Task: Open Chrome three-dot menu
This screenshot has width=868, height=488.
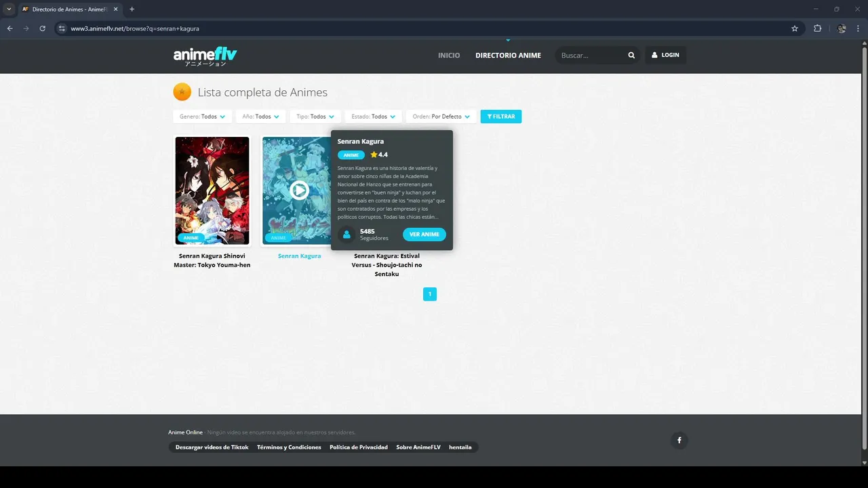Action: [x=858, y=28]
